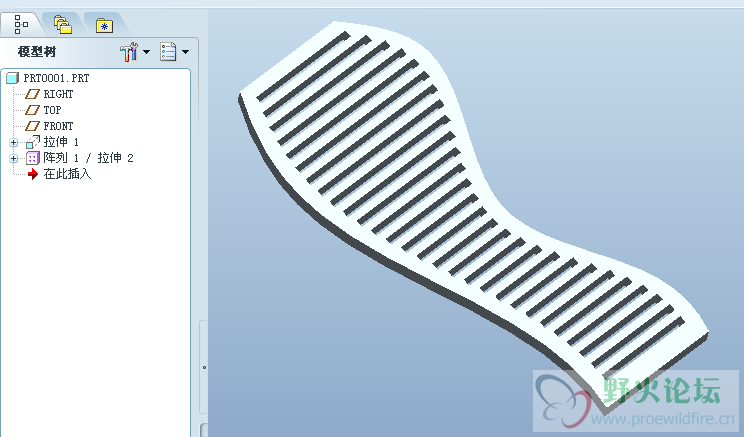Select the FRONT datum plane

pos(58,126)
